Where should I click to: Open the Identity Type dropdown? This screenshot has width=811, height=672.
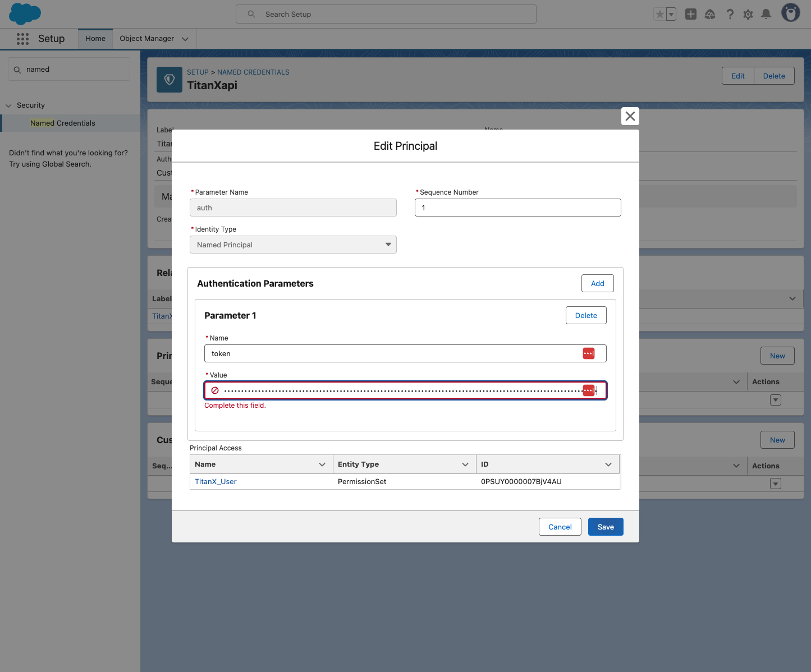point(293,245)
